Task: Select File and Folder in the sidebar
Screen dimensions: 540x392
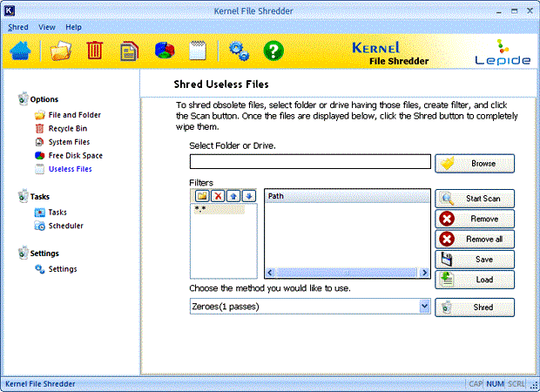Action: coord(68,115)
